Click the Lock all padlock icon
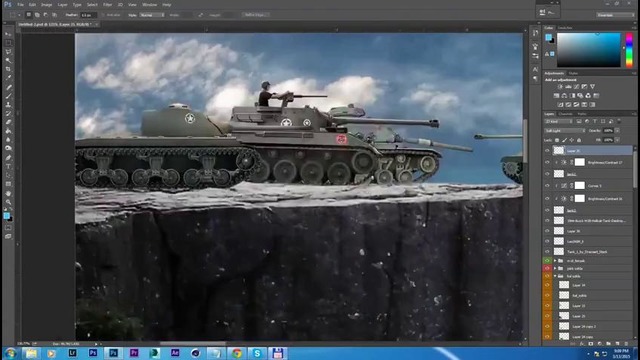This screenshot has height=360, width=640. pyautogui.click(x=579, y=140)
